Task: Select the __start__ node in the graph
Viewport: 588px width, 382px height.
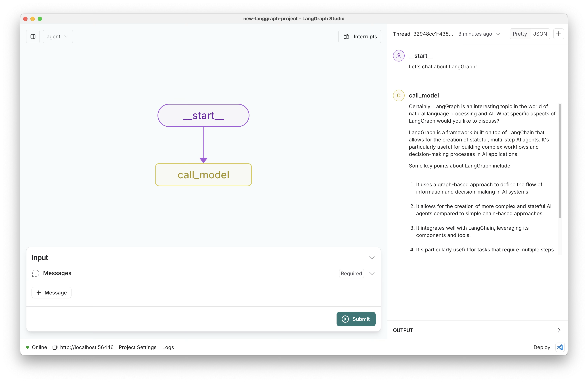Action: tap(203, 115)
